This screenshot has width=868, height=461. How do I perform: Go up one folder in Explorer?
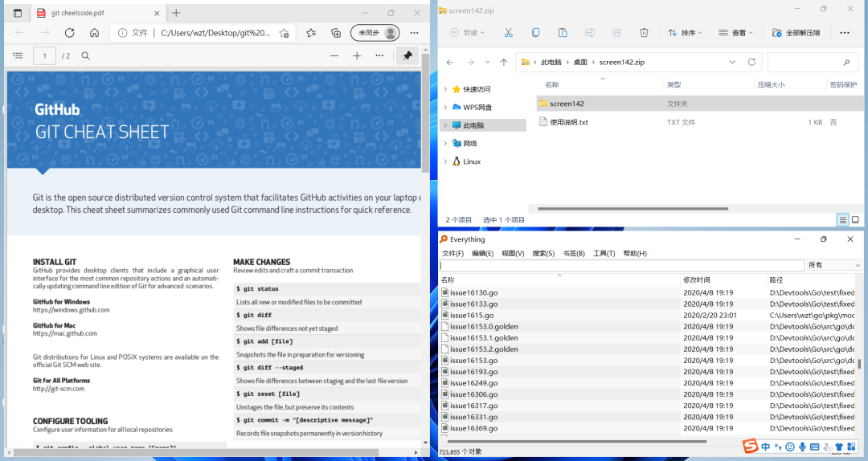(x=504, y=62)
